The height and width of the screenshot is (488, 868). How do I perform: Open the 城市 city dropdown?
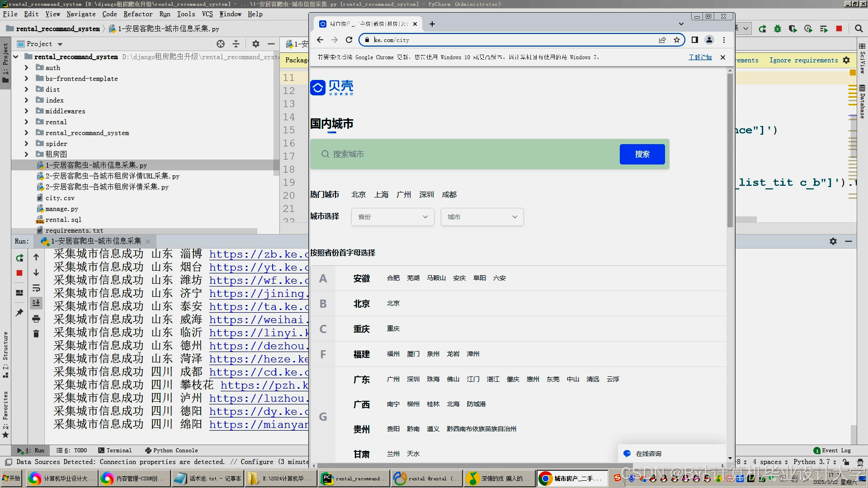[482, 217]
